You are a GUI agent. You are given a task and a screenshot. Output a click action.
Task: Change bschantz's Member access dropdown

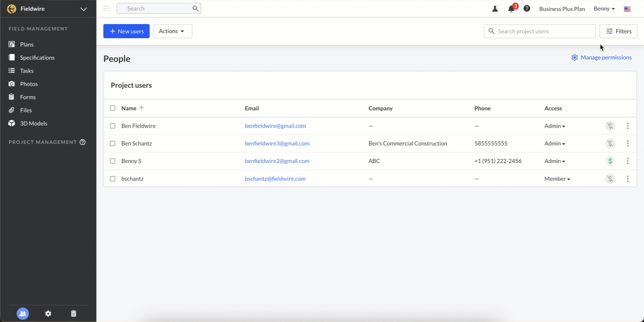(x=557, y=179)
